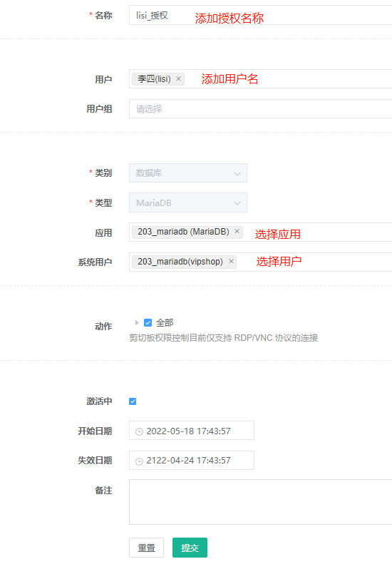This screenshot has height=564, width=392.
Task: Uncheck the 全部 actions checkbox
Action: 148,323
